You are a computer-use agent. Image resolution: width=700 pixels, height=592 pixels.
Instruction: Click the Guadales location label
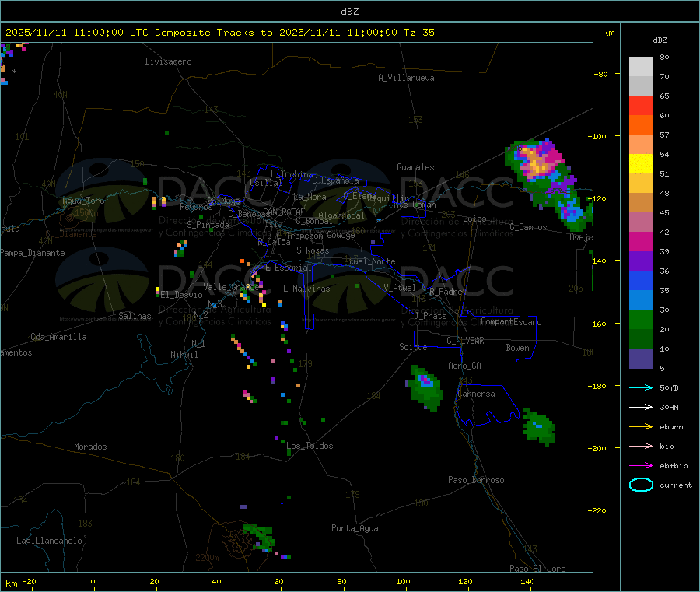[x=415, y=167]
